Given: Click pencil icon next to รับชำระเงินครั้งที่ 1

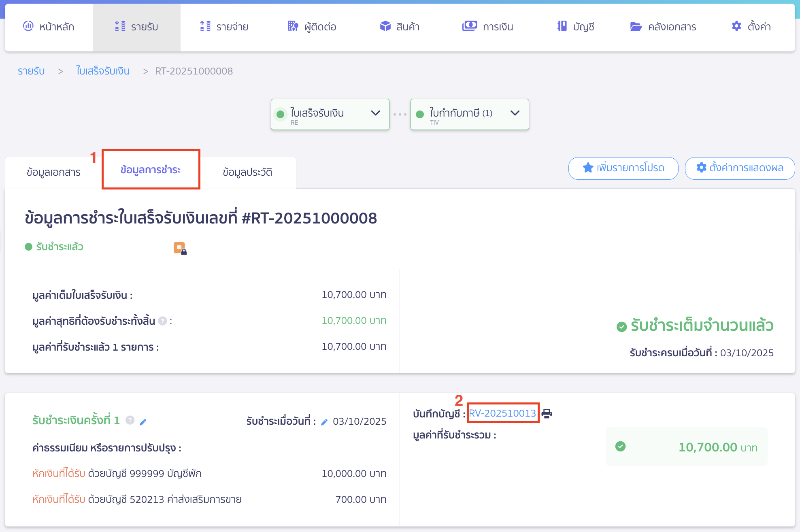Looking at the screenshot, I should tap(143, 422).
